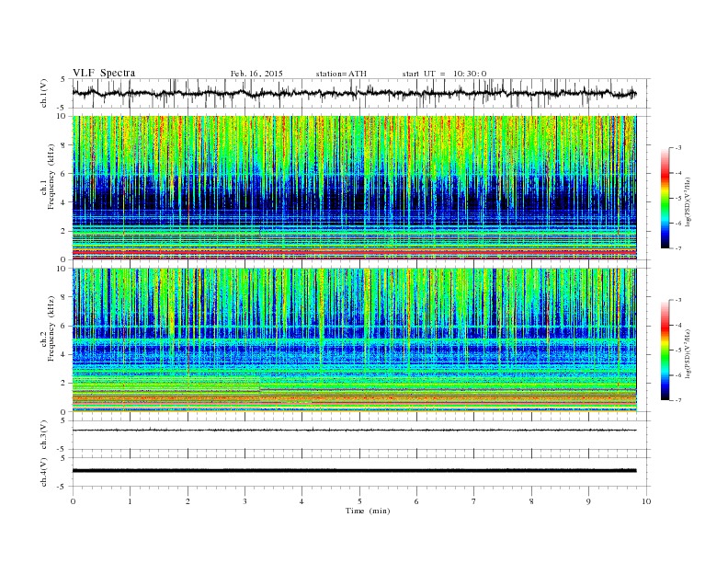Click the "-3" label on lower color scale
The width and height of the screenshot is (728, 563).
pos(678,300)
